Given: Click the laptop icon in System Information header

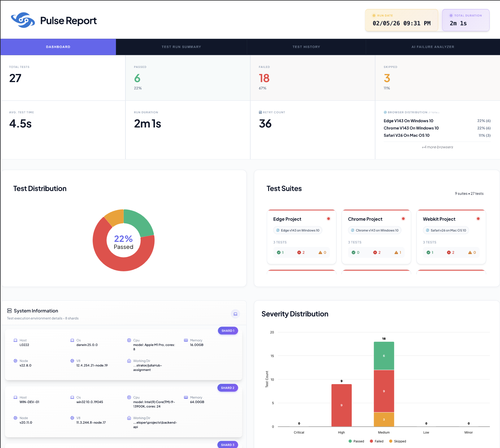Looking at the screenshot, I should [235, 314].
